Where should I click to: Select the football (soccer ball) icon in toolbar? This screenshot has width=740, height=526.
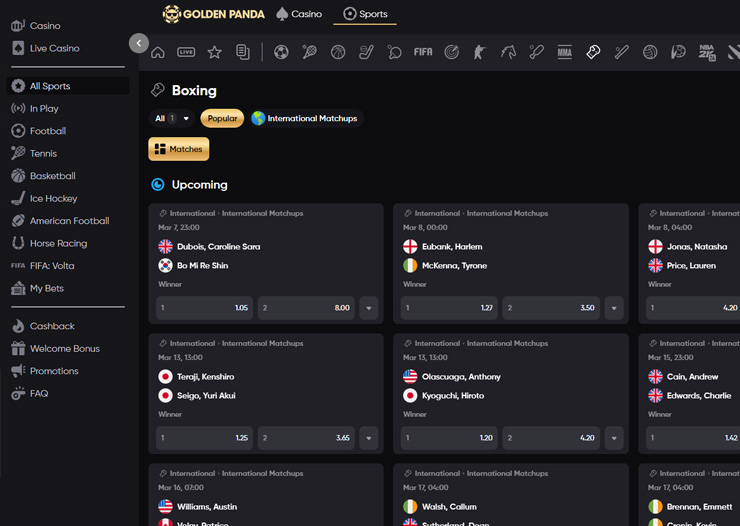coord(281,52)
